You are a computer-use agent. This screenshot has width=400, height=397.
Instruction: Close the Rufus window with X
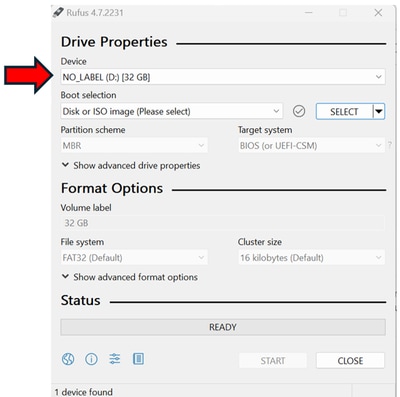pyautogui.click(x=378, y=13)
